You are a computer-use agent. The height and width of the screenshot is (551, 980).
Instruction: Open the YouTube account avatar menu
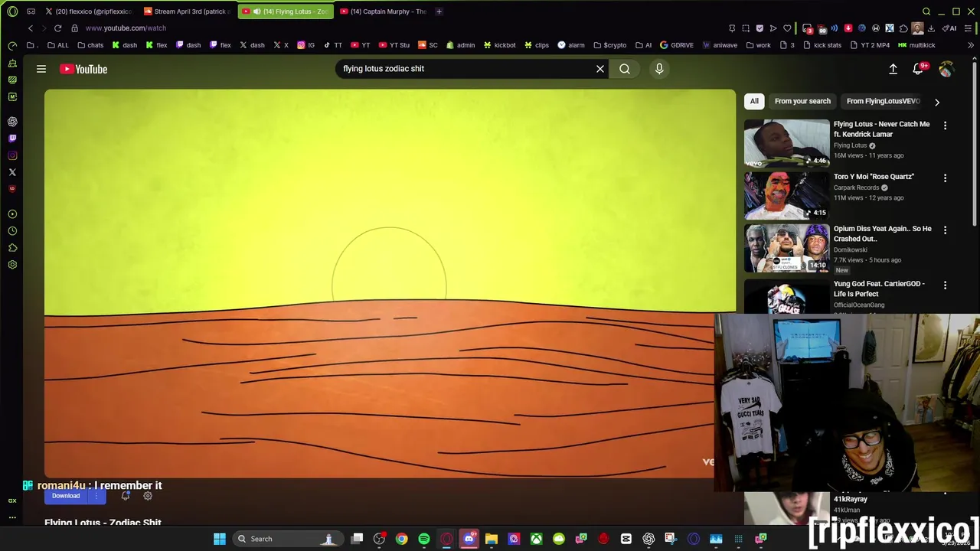pyautogui.click(x=946, y=69)
